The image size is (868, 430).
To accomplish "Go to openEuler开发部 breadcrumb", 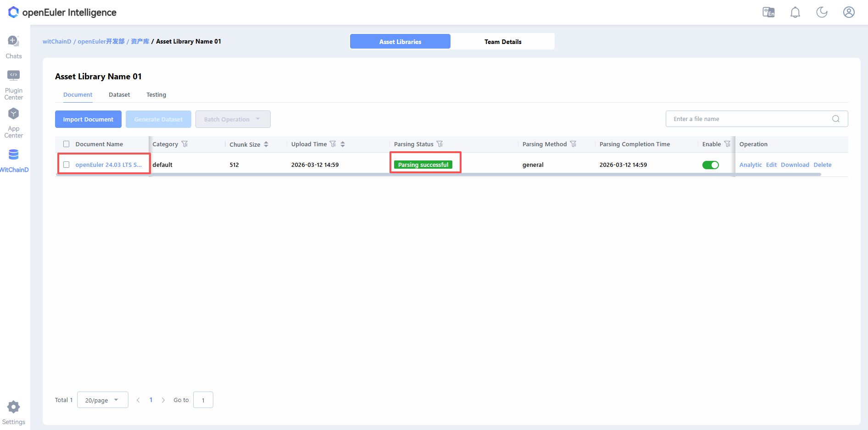I will (101, 41).
